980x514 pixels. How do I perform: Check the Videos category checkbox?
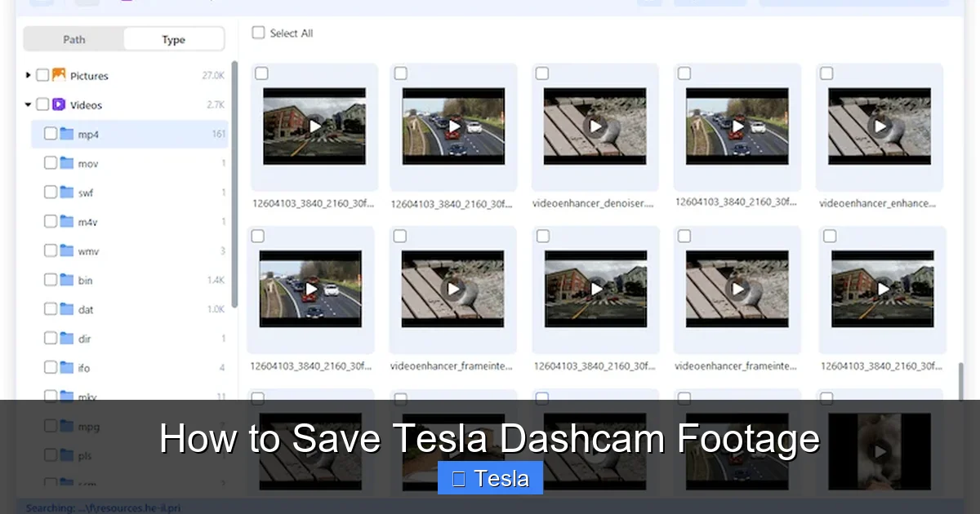pyautogui.click(x=42, y=104)
